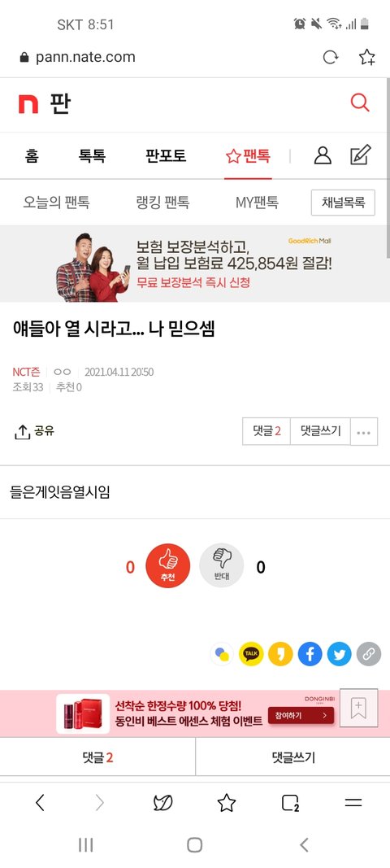Open 채널목록 channel list

point(343,203)
